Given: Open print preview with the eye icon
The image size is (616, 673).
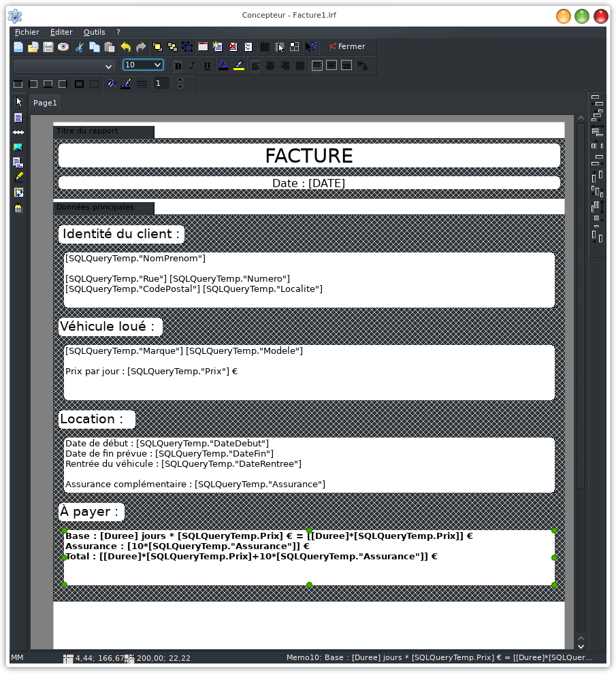Looking at the screenshot, I should click(x=63, y=47).
